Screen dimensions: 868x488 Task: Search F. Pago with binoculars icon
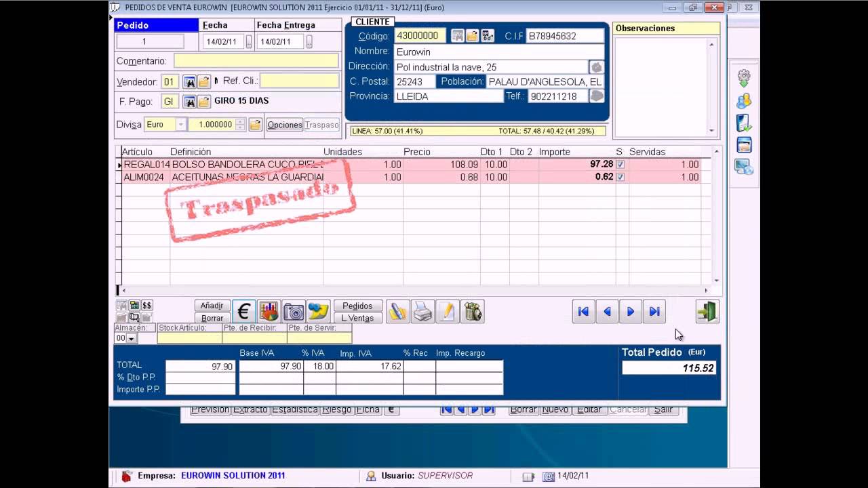[190, 102]
